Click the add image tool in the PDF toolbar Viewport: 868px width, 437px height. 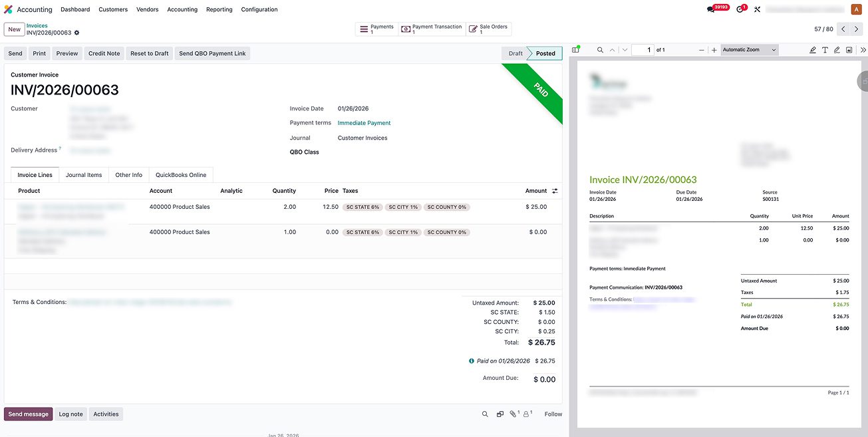pyautogui.click(x=849, y=50)
